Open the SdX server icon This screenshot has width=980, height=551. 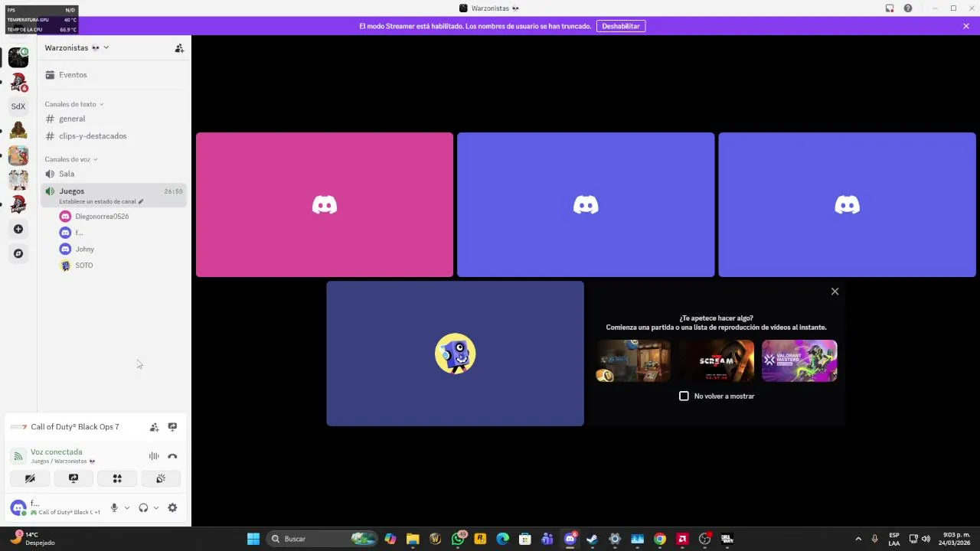18,106
